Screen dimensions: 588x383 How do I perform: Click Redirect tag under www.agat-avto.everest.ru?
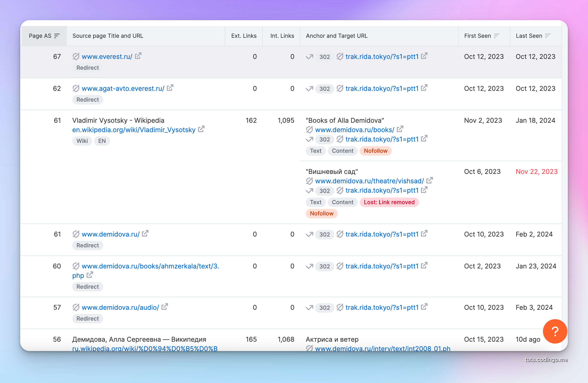88,100
